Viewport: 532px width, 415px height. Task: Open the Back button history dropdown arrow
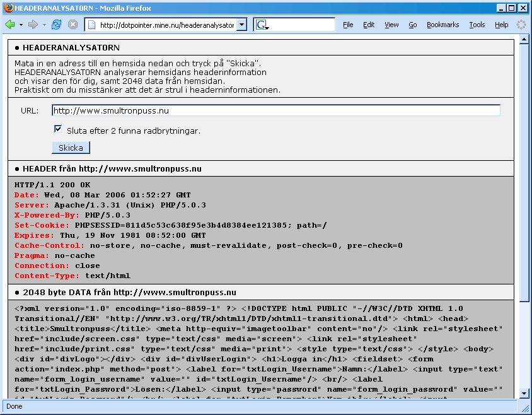click(21, 25)
